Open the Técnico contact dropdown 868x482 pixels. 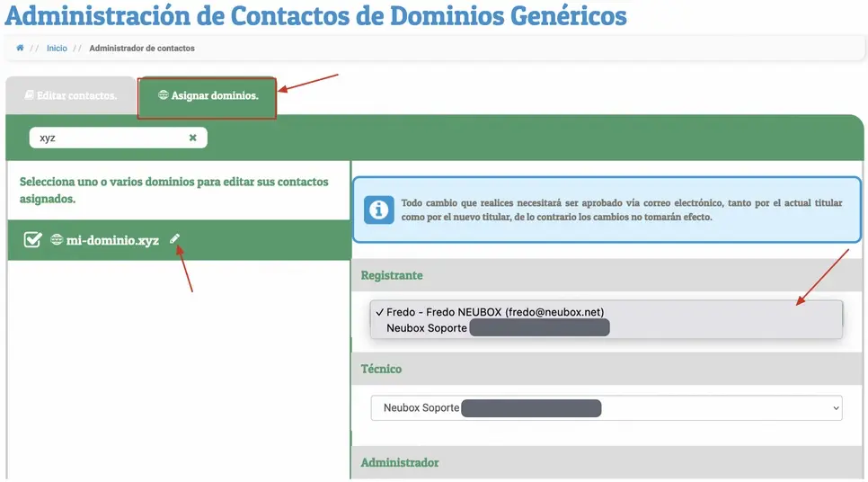coord(607,407)
